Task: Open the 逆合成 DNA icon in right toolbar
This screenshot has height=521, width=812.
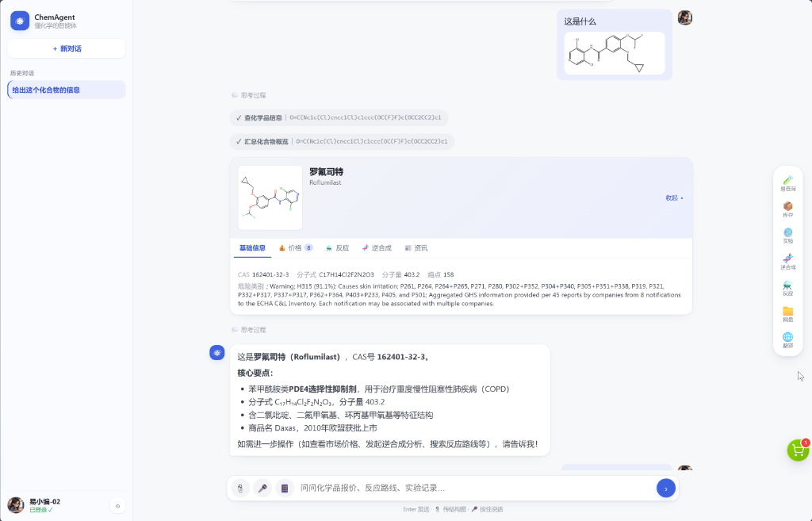Action: coord(787,262)
